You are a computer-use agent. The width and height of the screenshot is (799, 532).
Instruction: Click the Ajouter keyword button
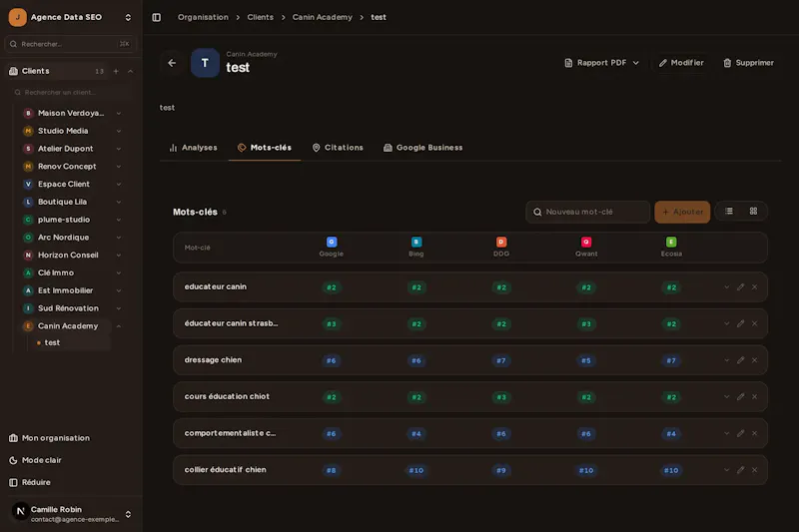682,212
